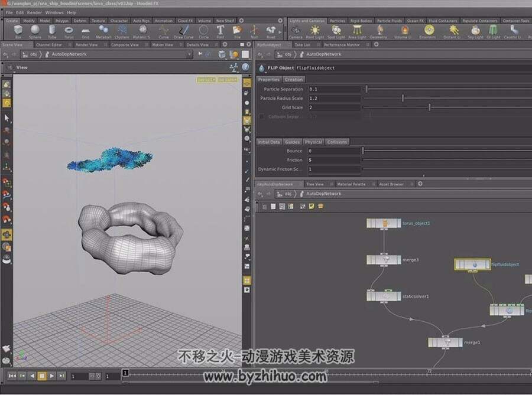Switch to the Modify shelf tab
532x395 pixels.
(x=29, y=21)
